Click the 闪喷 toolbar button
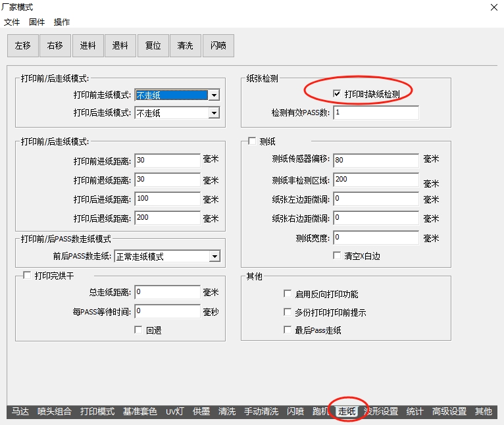This screenshot has width=504, height=425. (218, 45)
